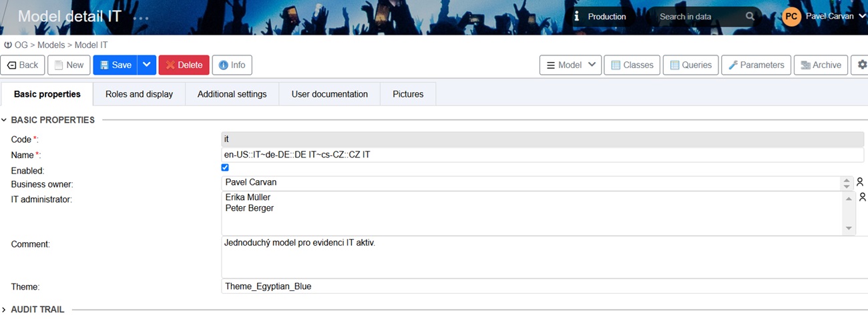
Task: Click the person picker icon for IT administrator
Action: click(862, 197)
